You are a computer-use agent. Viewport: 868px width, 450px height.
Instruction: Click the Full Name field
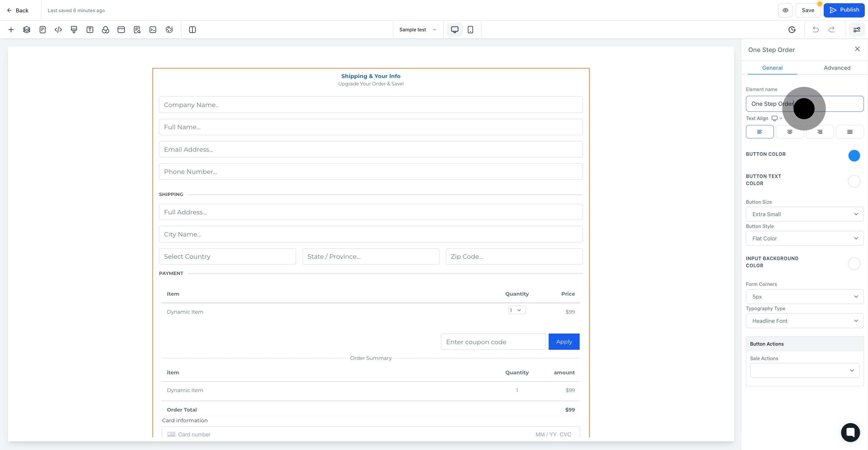[371, 127]
